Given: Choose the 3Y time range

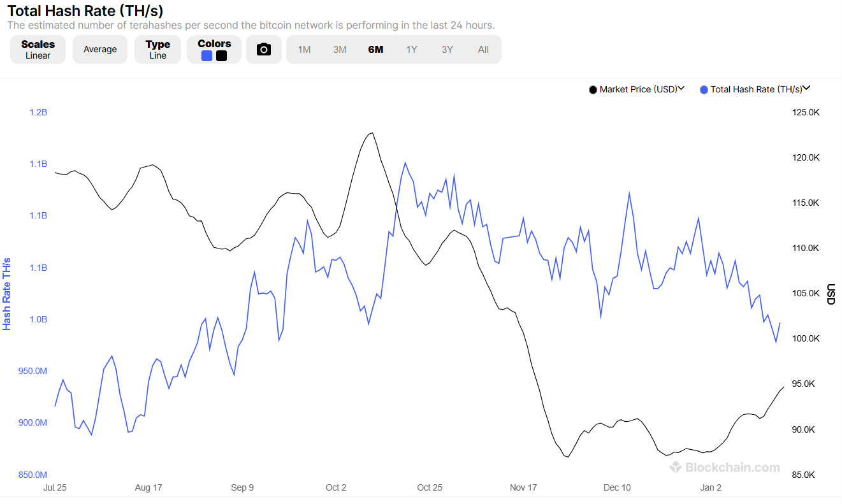Looking at the screenshot, I should (447, 50).
